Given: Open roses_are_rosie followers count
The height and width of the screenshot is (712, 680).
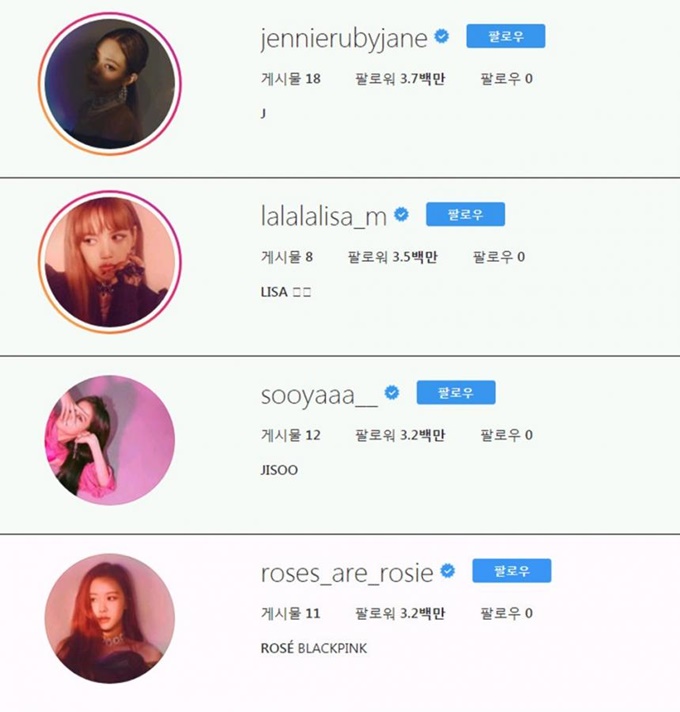Looking at the screenshot, I should click(x=400, y=613).
